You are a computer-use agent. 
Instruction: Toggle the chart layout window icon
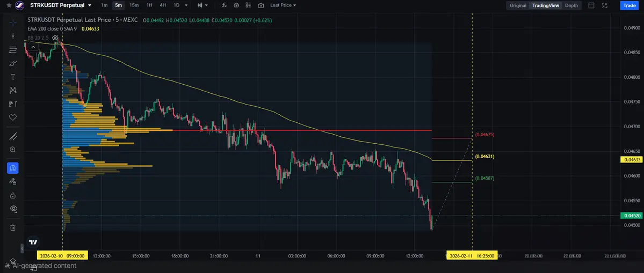(591, 5)
